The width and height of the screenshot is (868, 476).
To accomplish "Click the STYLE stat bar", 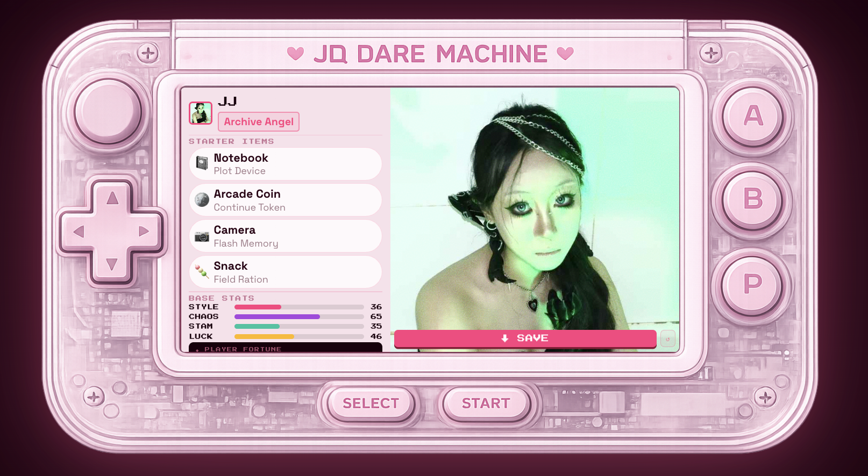I will (299, 307).
